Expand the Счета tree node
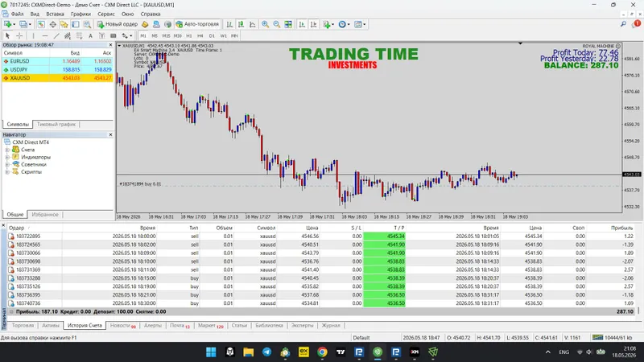 pyautogui.click(x=7, y=150)
